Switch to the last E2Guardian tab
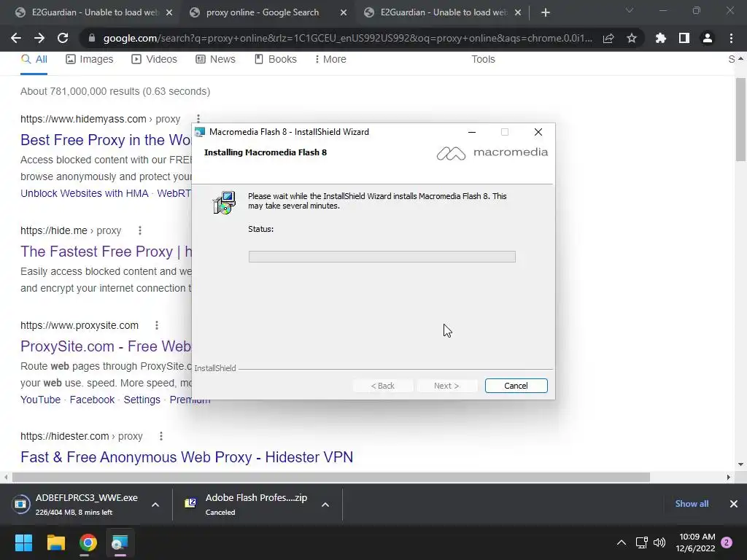 [441, 12]
